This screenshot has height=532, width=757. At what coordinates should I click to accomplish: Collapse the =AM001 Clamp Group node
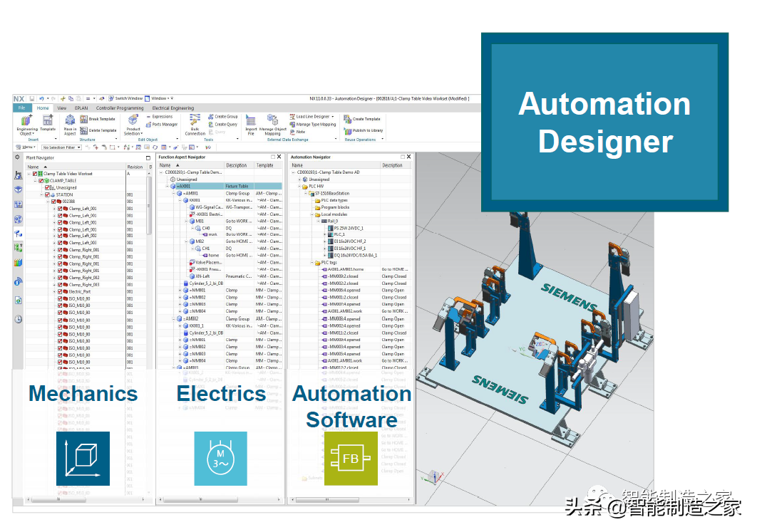pos(174,194)
